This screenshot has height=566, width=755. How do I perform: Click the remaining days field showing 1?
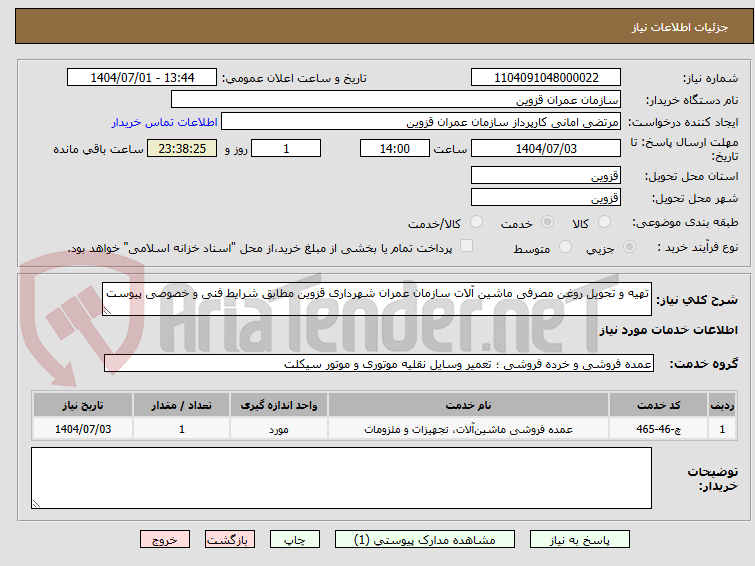click(x=286, y=148)
